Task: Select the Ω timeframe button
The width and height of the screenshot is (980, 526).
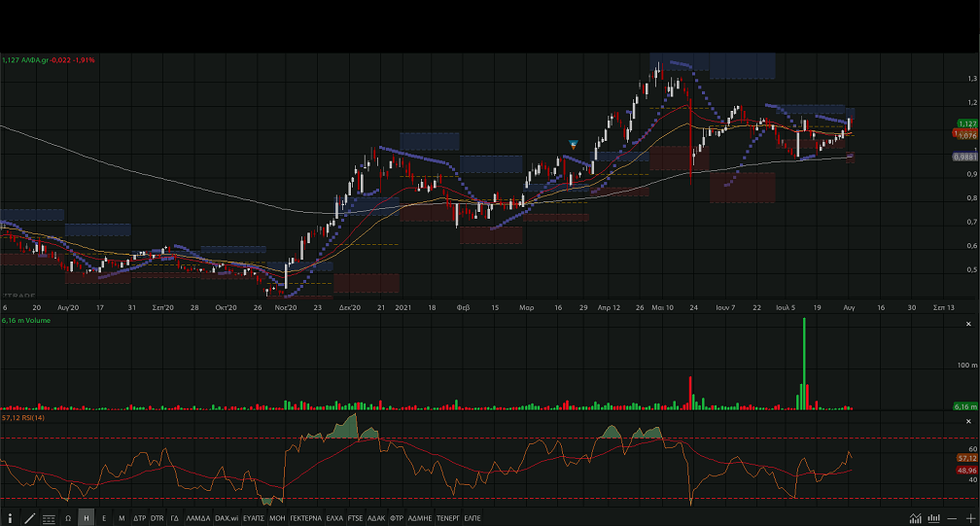Action: (68, 518)
